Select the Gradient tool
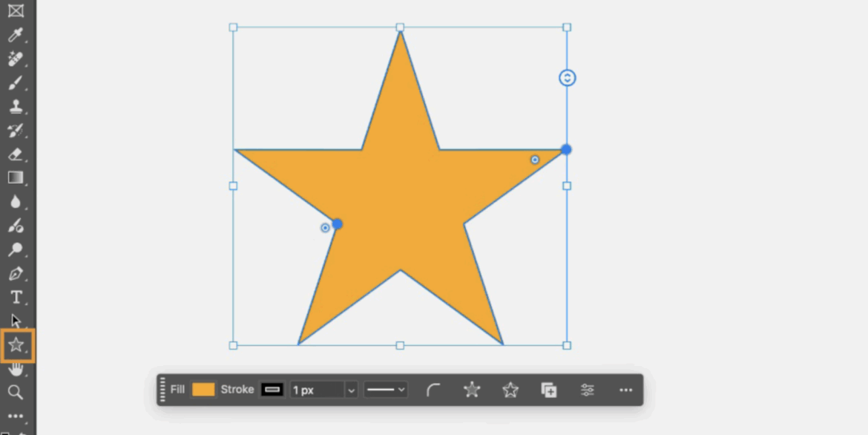 click(x=15, y=177)
